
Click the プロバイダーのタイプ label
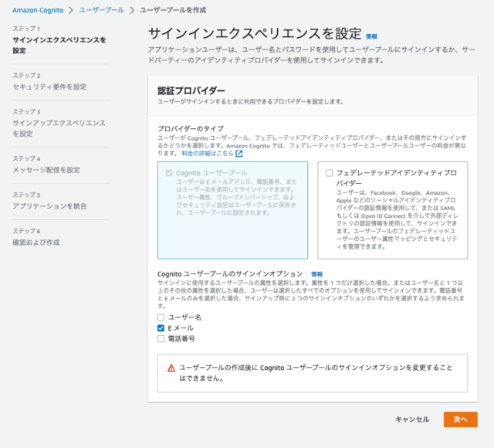click(191, 129)
